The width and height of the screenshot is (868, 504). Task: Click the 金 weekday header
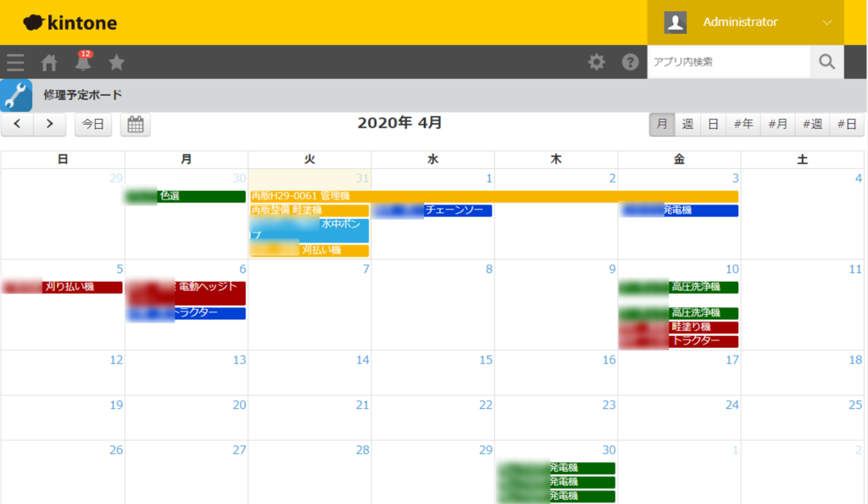tap(679, 160)
